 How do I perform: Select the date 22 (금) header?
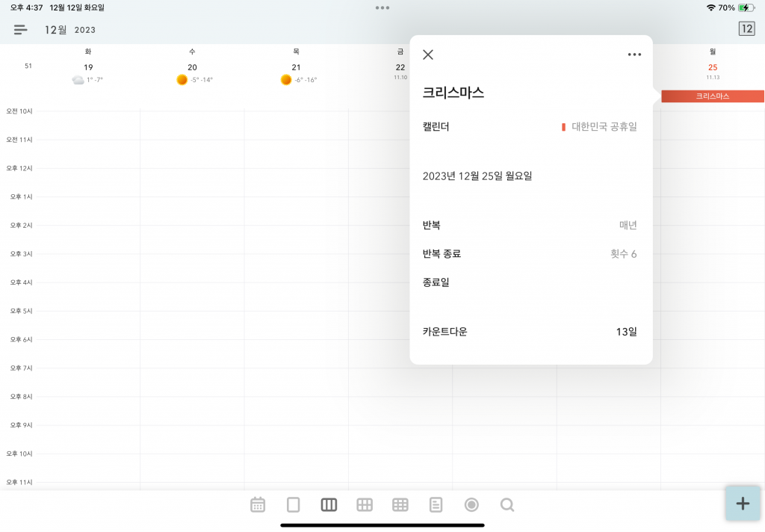pos(400,67)
